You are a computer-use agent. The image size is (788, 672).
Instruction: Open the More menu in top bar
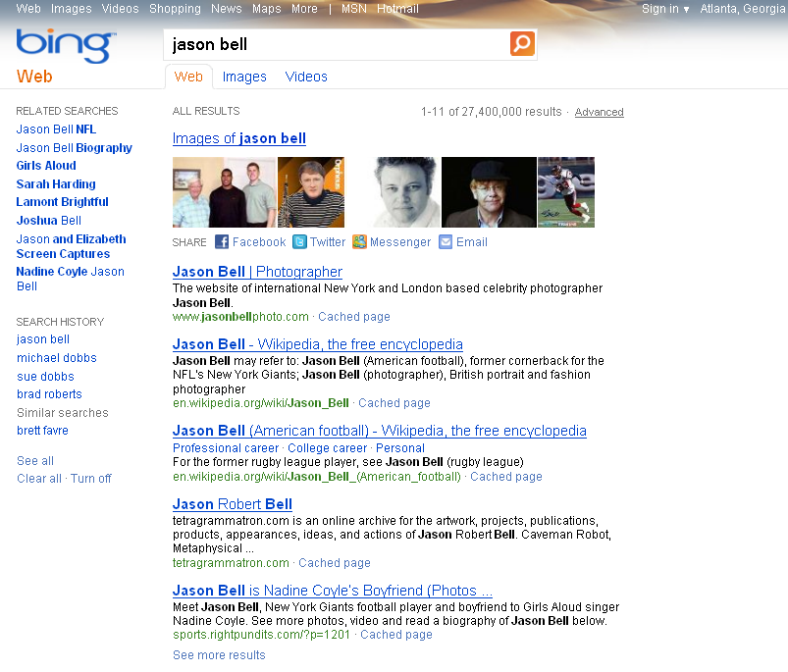(304, 9)
